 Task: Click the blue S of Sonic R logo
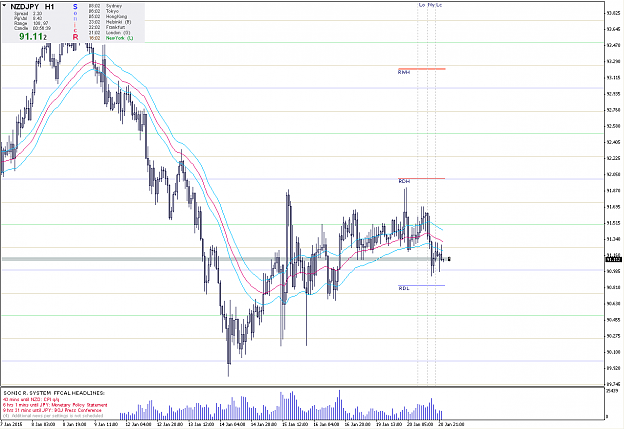75,7
